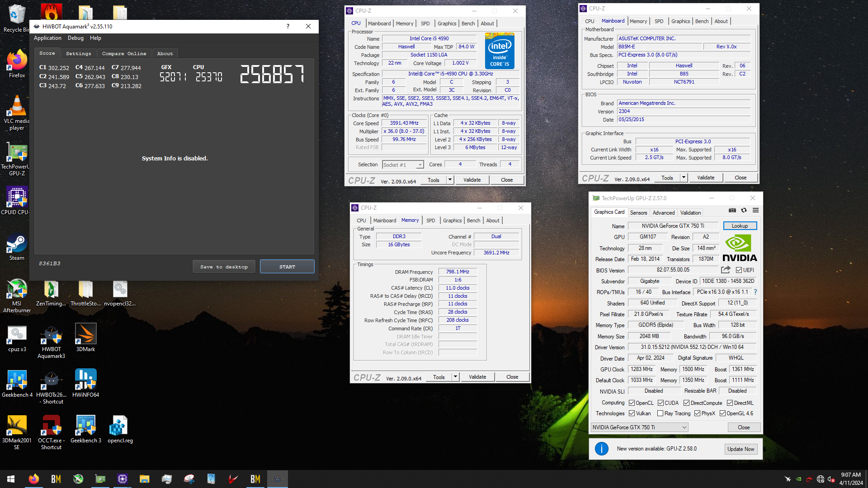This screenshot has width=868, height=488.
Task: Click the NVIDIA tray icon
Action: pos(798,479)
